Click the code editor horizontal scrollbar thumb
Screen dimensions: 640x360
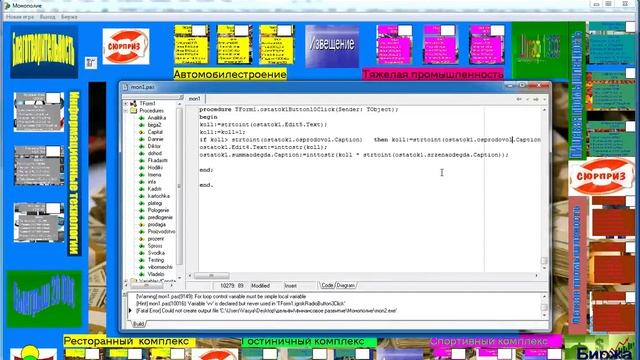point(211,276)
